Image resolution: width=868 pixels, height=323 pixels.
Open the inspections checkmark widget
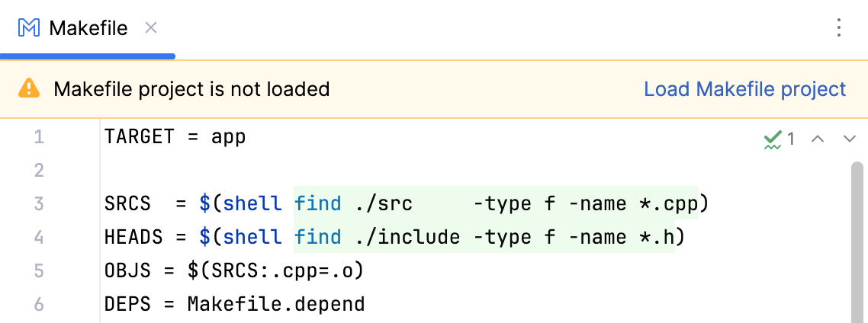(779, 139)
